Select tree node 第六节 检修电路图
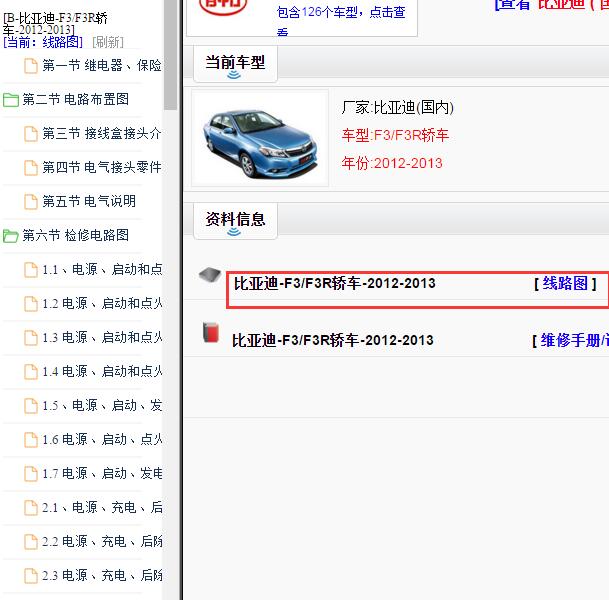Viewport: 609px width, 600px height. pos(75,235)
